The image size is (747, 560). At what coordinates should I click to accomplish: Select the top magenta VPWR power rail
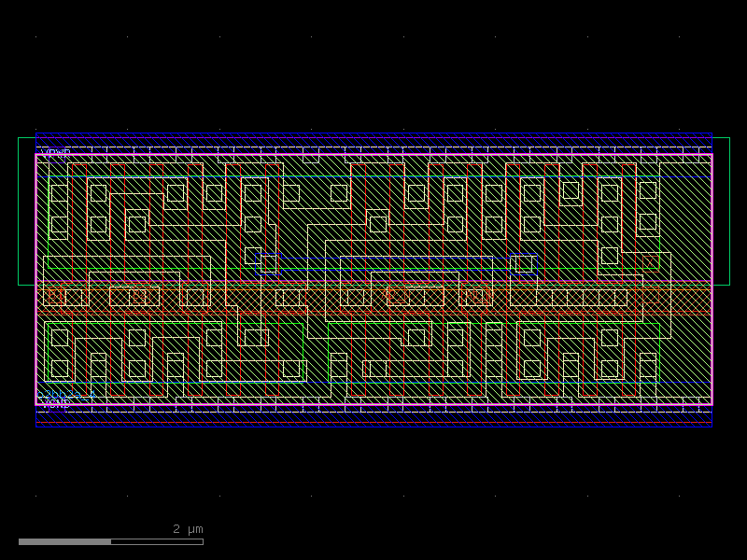pyautogui.click(x=373, y=157)
